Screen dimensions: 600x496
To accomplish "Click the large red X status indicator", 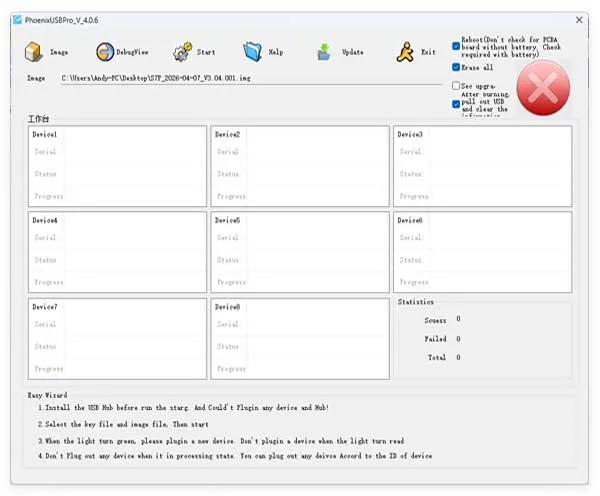I will pyautogui.click(x=543, y=88).
